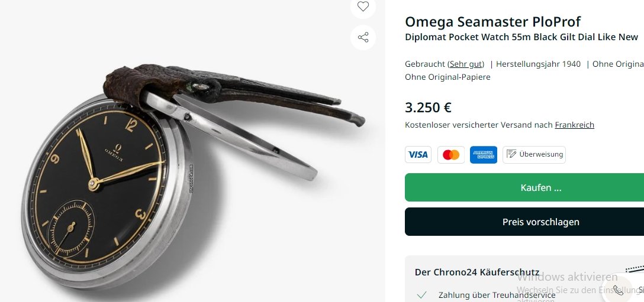Change shipping country via Frankreich link
This screenshot has height=302, width=644.
click(x=574, y=125)
